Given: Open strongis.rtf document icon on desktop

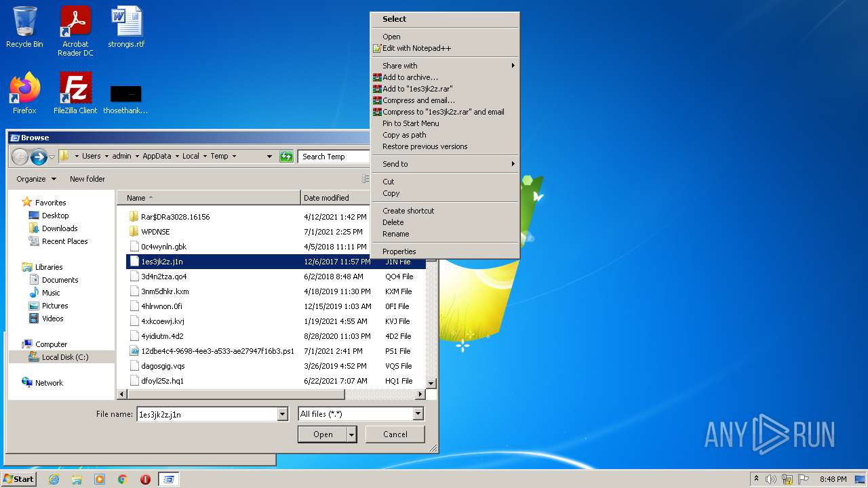Looking at the screenshot, I should [126, 27].
